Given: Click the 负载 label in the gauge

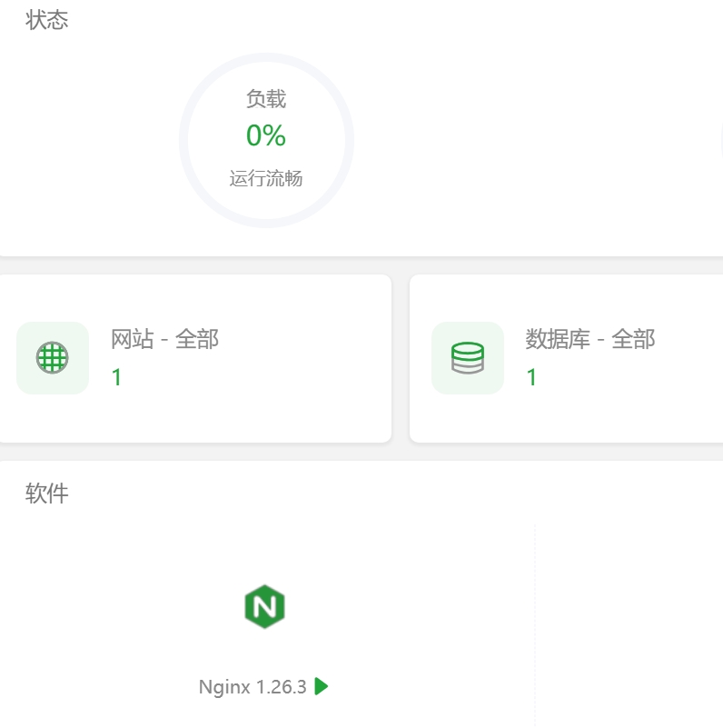Looking at the screenshot, I should tap(265, 99).
